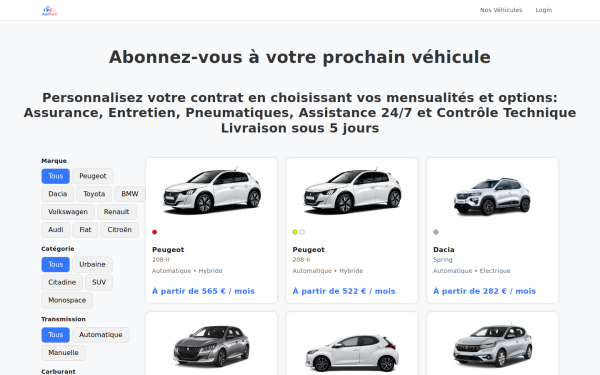Viewport: 600px width, 375px height.
Task: Click the Marque filter heading
Action: coord(54,161)
